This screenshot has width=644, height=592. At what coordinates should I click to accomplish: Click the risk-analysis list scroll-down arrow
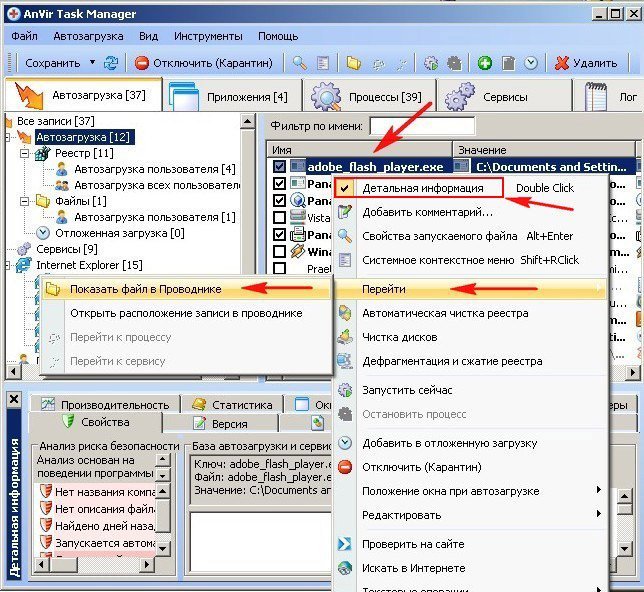(163, 548)
